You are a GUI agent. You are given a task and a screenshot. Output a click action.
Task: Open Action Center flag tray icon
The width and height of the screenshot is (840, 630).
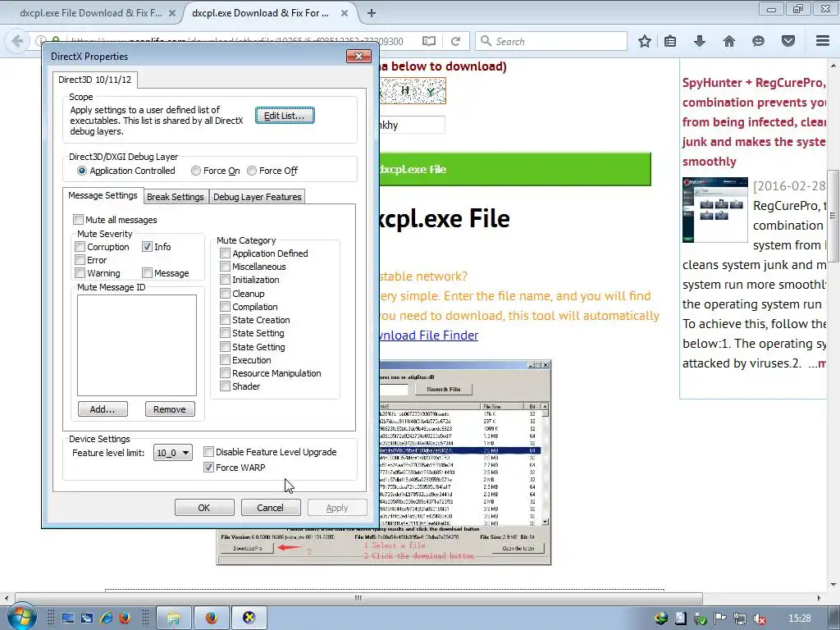pos(720,619)
